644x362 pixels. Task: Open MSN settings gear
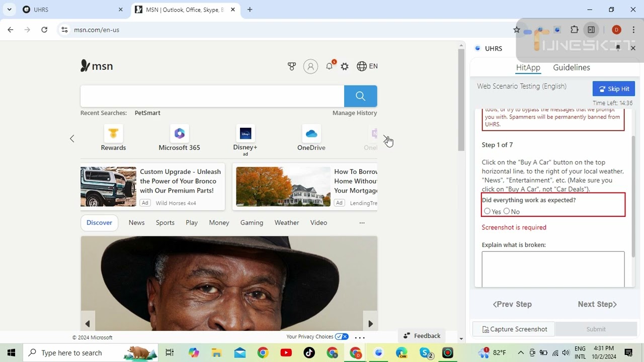coord(345,66)
